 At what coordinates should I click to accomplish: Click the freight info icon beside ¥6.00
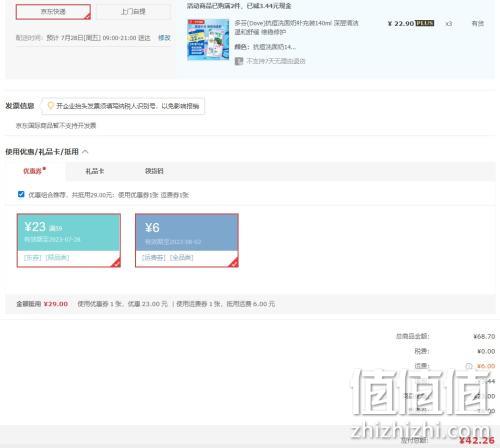point(469,366)
